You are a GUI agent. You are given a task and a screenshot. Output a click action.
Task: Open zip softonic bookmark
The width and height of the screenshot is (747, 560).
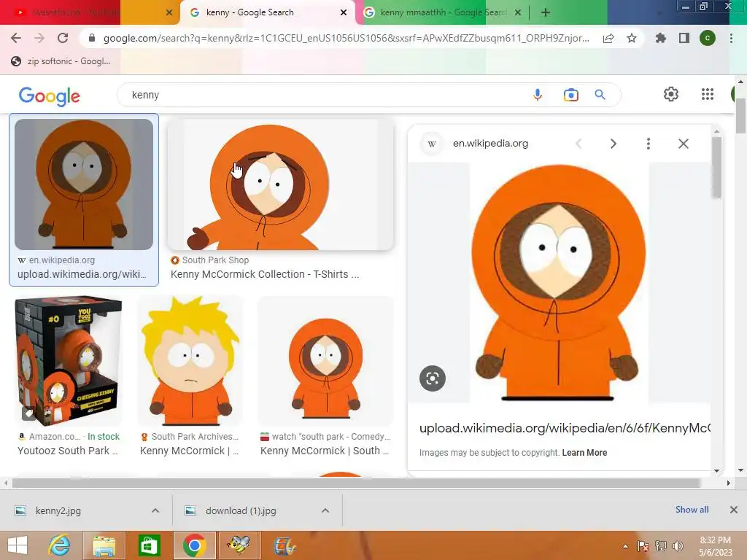[61, 61]
